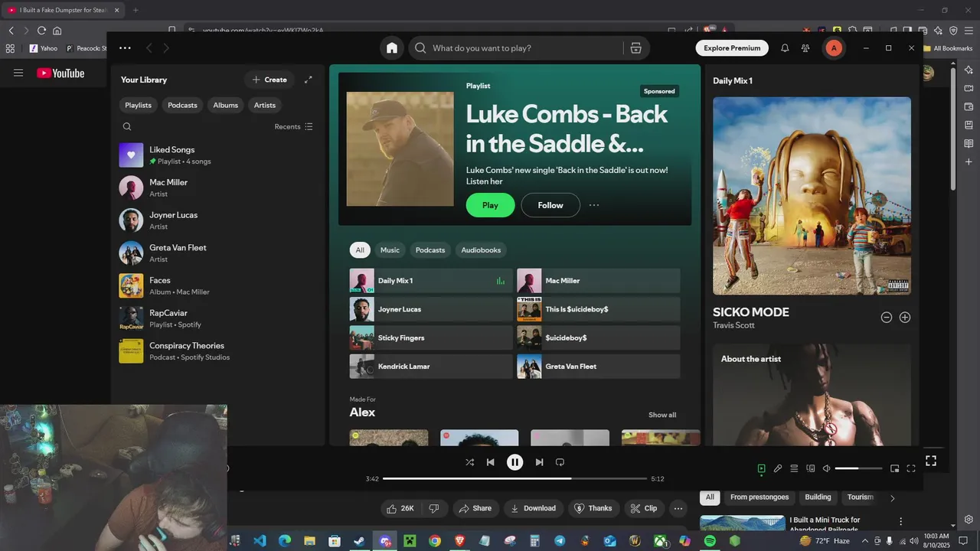The height and width of the screenshot is (551, 980).
Task: Adjust Spotify volume slider
Action: point(858,468)
